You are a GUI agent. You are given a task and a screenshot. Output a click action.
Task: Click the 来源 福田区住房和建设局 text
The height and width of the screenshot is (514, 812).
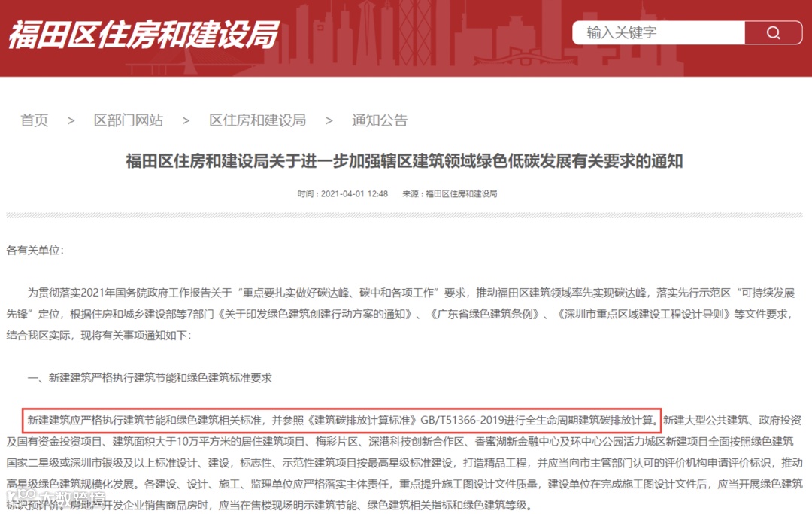click(x=450, y=194)
